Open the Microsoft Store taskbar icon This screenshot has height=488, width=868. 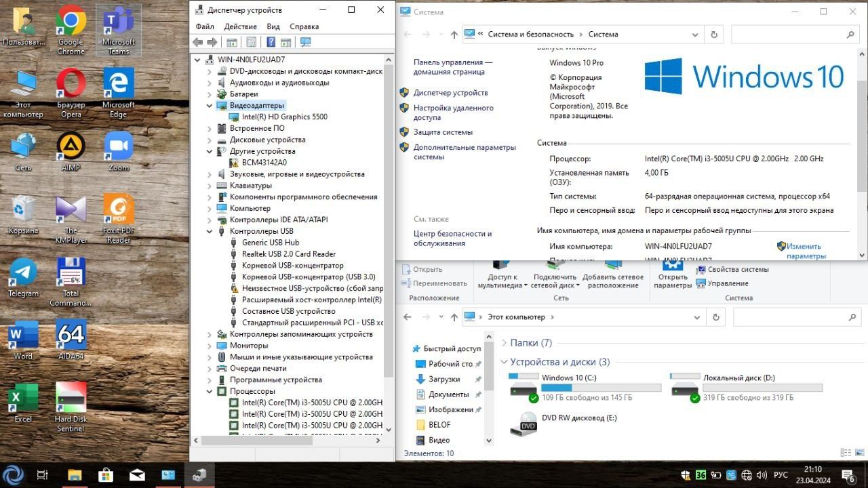[106, 474]
